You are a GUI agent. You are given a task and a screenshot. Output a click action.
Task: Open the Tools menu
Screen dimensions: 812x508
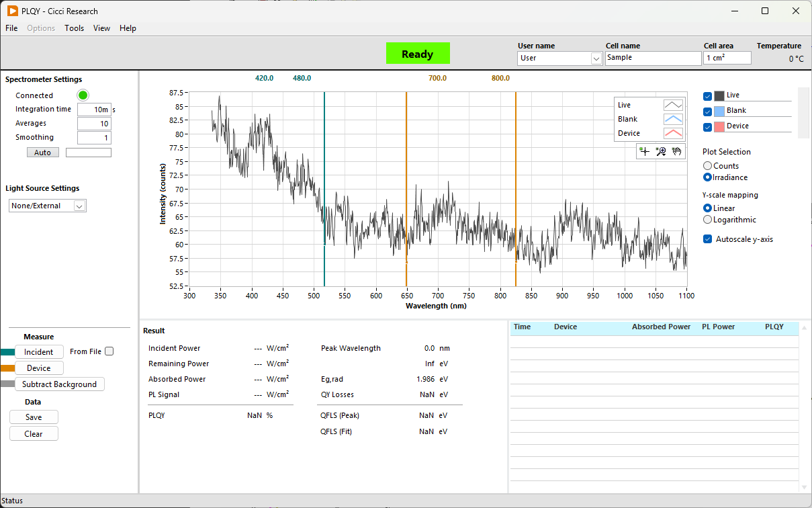[74, 28]
